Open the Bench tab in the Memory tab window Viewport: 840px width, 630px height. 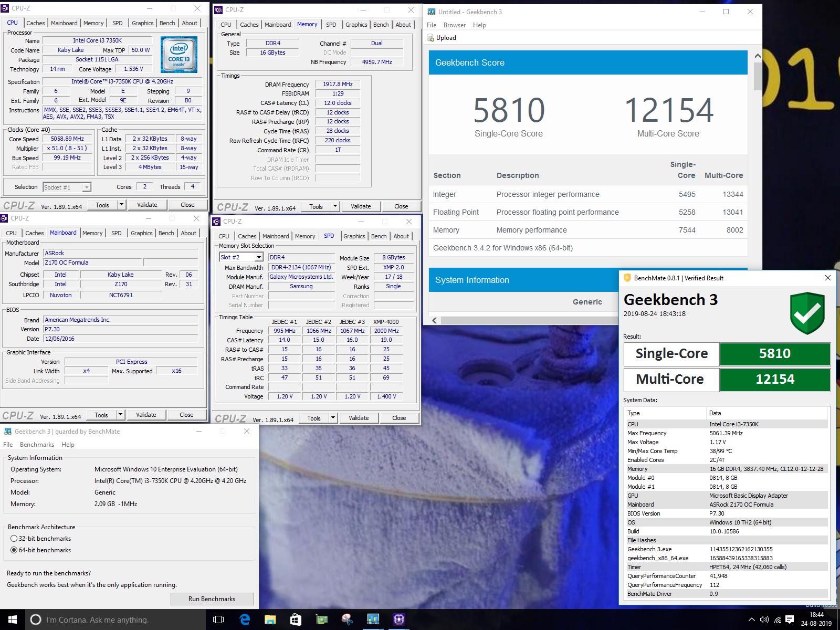381,25
